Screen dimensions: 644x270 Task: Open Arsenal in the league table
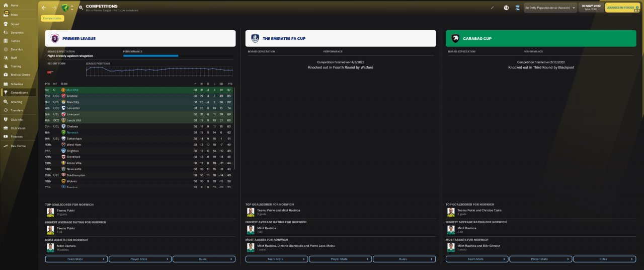pos(72,96)
